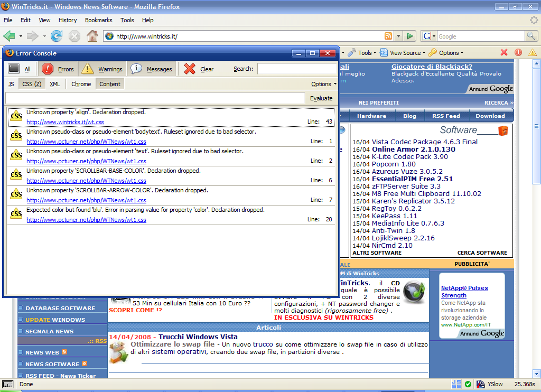Open the address bar URL dropdown
The height and width of the screenshot is (392, 541).
click(x=398, y=36)
